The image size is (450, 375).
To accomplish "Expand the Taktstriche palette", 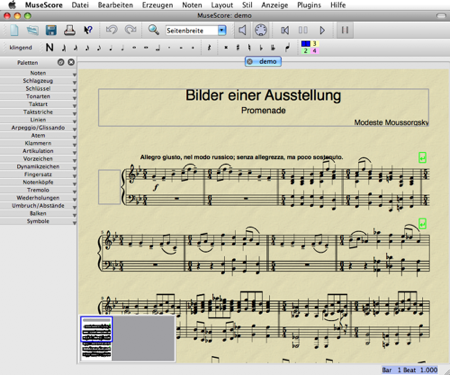I will pos(38,112).
